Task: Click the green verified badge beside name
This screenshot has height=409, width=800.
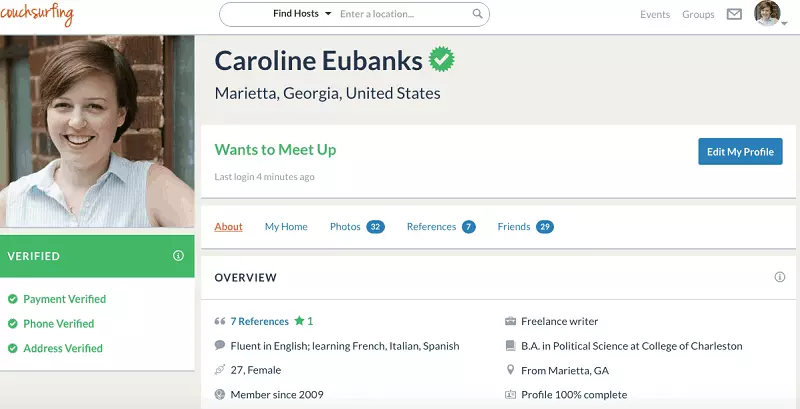Action: [x=441, y=59]
